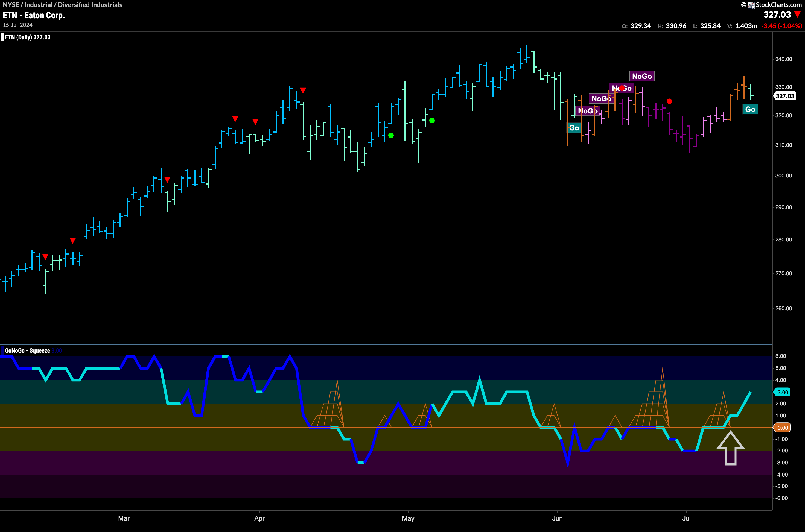The height and width of the screenshot is (532, 805).
Task: Click the teal Go label in early June
Action: 574,128
